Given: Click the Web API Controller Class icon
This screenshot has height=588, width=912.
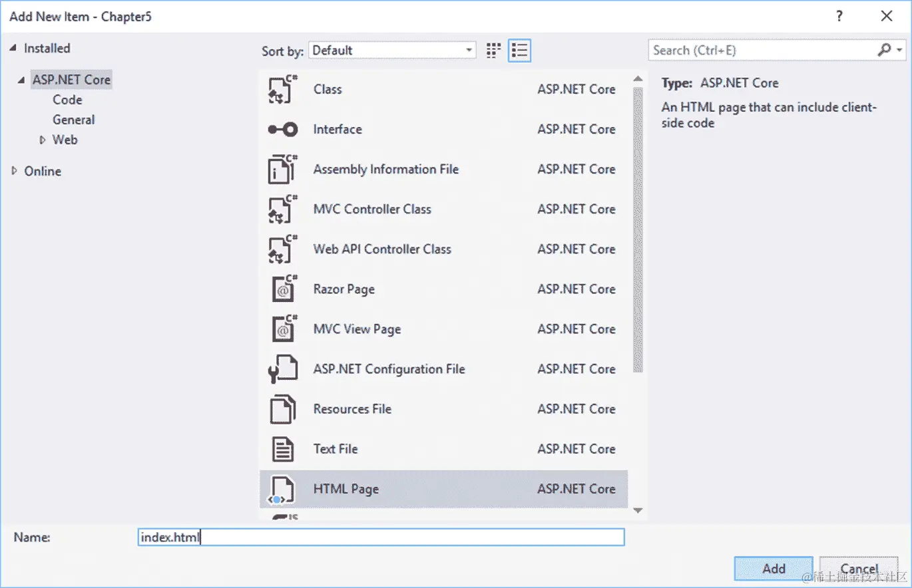Looking at the screenshot, I should click(282, 249).
